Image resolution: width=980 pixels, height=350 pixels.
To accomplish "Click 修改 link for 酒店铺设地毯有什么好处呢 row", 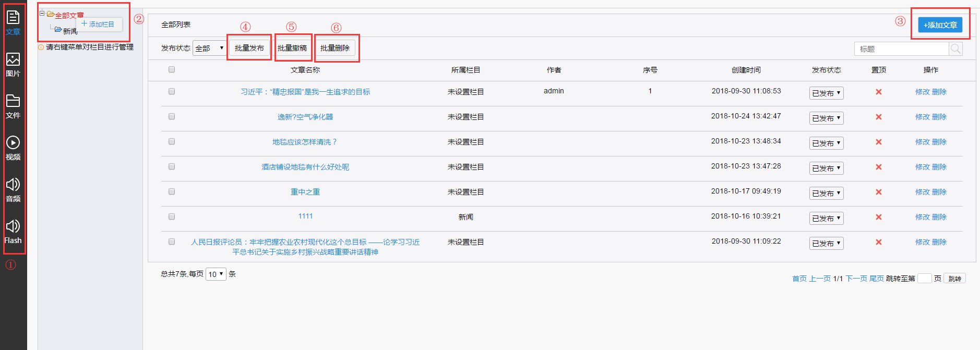I will (922, 167).
